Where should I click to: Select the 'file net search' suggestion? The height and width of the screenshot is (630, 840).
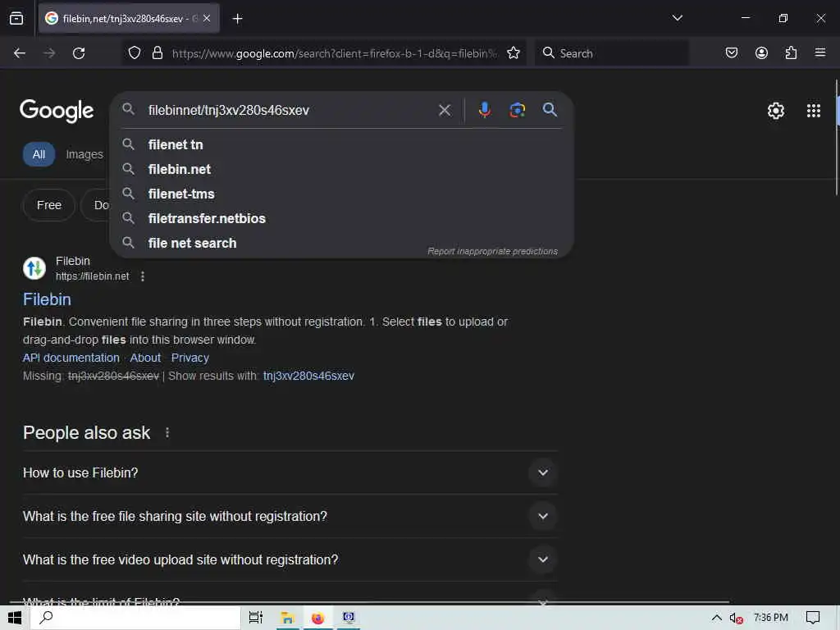(342, 243)
